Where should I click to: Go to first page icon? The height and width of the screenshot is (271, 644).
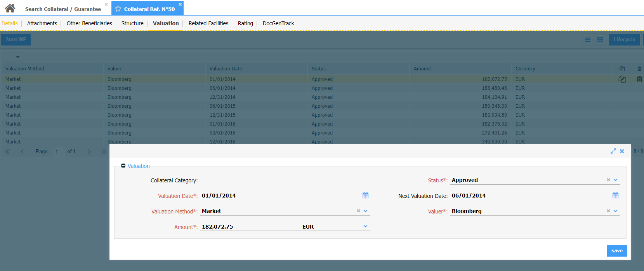click(x=7, y=152)
